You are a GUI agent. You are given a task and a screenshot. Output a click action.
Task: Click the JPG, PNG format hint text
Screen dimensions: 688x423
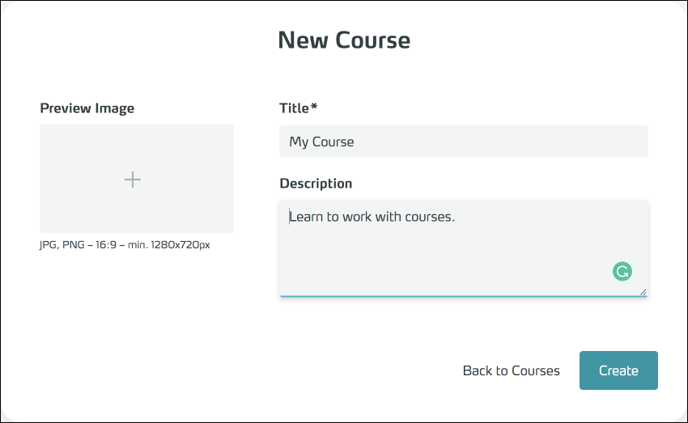tap(125, 245)
